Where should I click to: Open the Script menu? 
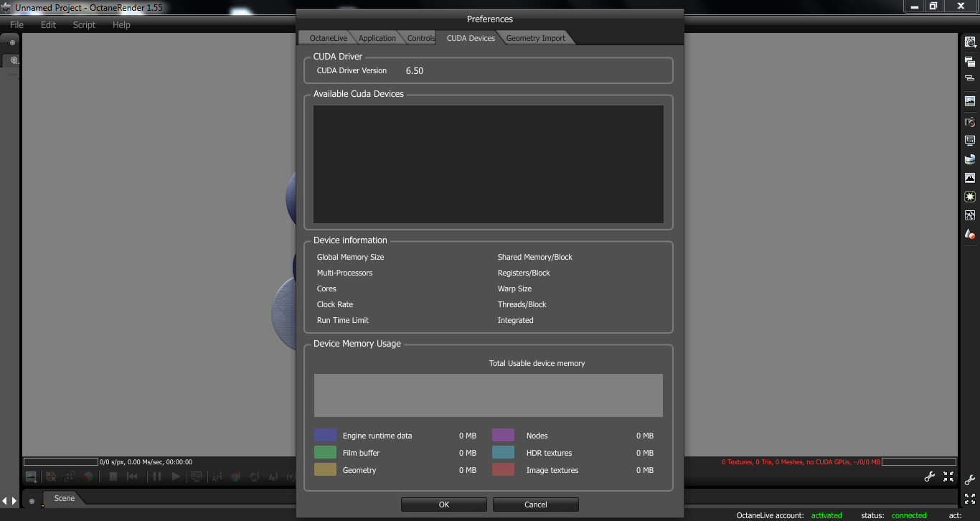[84, 24]
